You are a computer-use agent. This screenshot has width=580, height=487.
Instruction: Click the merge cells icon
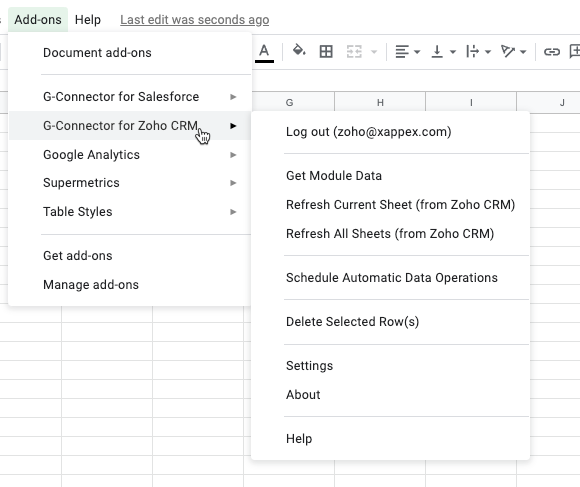[x=354, y=52]
